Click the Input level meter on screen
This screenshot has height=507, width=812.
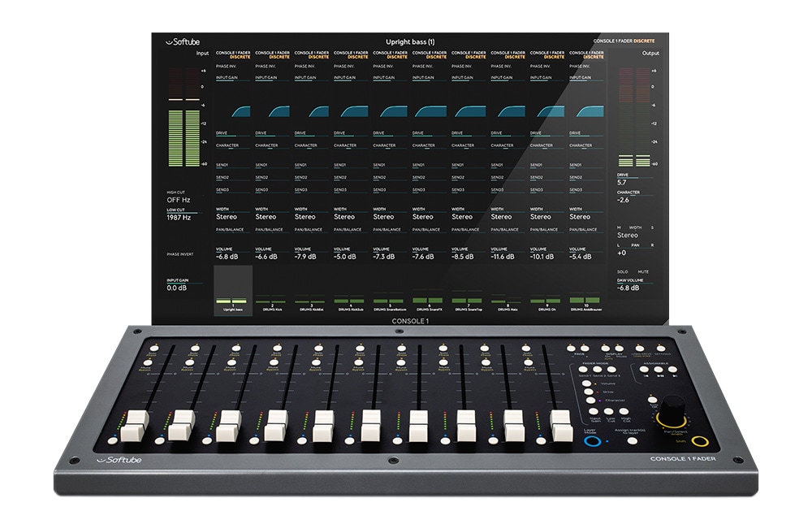pos(184,117)
